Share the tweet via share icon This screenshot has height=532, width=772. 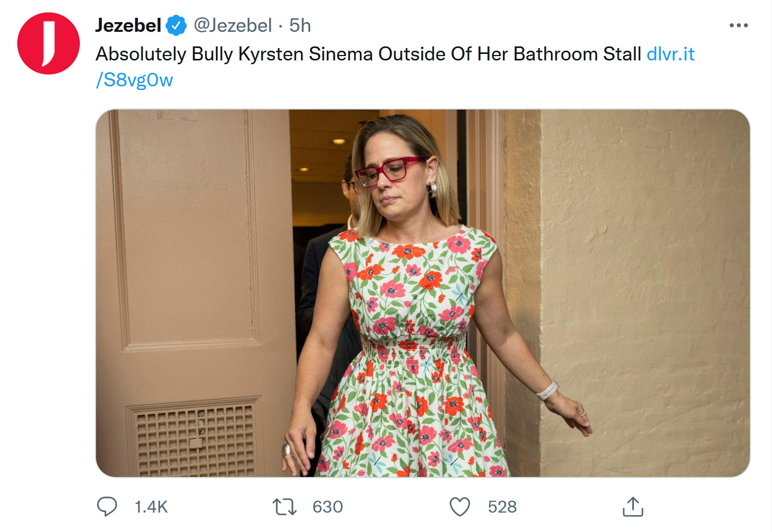(x=633, y=507)
